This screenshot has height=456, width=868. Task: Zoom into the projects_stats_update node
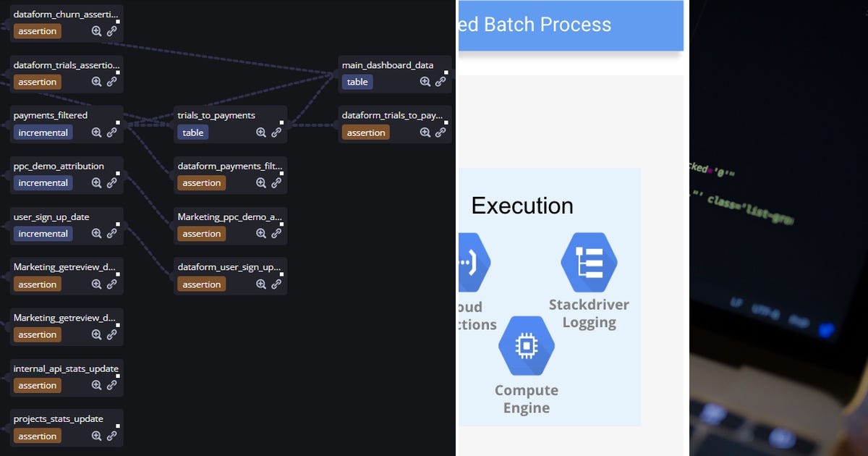96,436
